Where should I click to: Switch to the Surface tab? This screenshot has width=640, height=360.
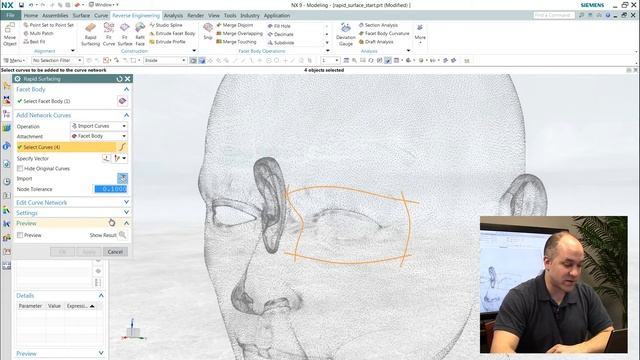click(x=81, y=16)
